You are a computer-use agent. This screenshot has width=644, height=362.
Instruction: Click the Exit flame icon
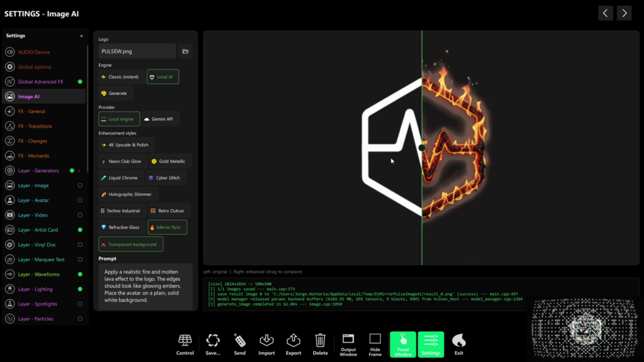tap(458, 344)
